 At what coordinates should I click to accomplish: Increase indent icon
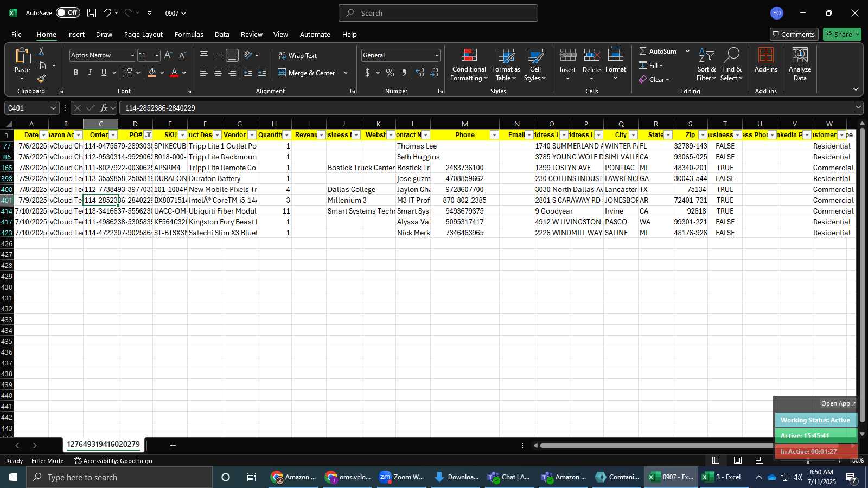262,73
